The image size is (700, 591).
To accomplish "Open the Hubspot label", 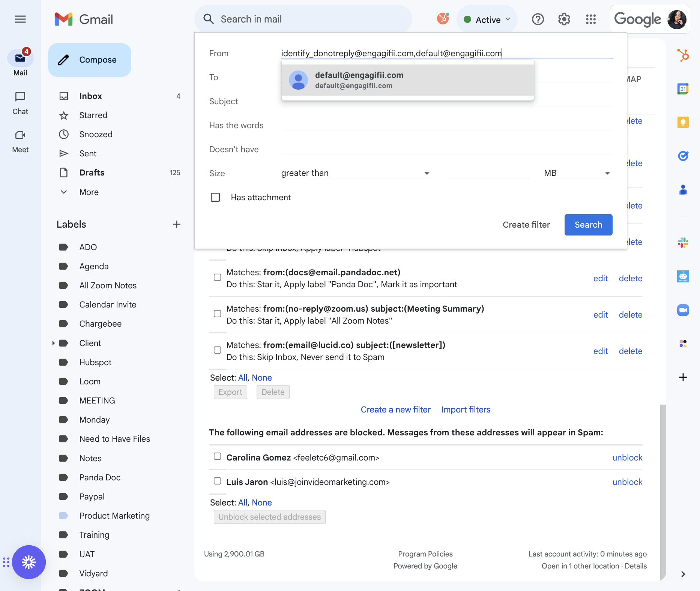I will (95, 362).
